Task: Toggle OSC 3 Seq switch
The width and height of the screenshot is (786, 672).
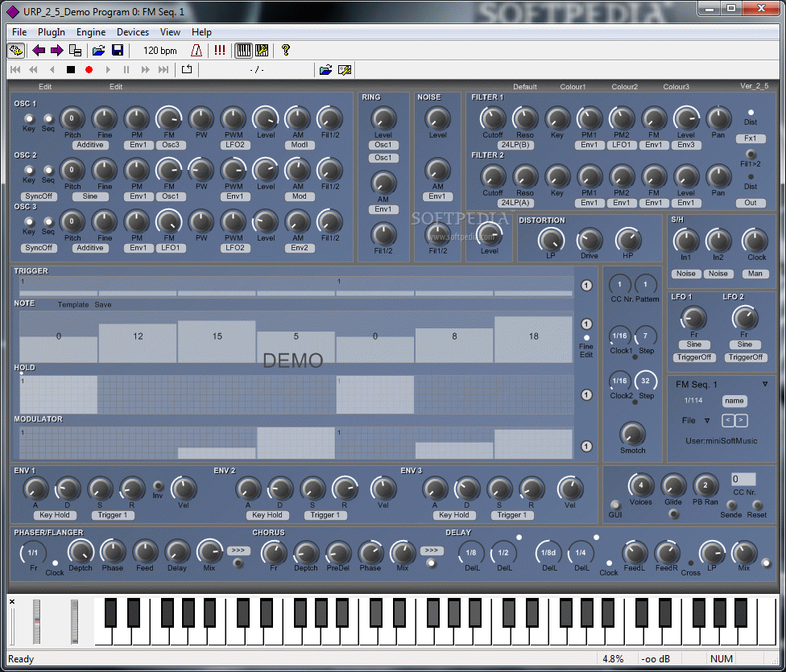Action: click(48, 221)
